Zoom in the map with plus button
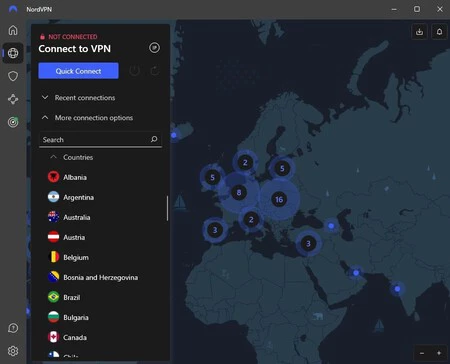Screen dimensions: 450x364 439,353
